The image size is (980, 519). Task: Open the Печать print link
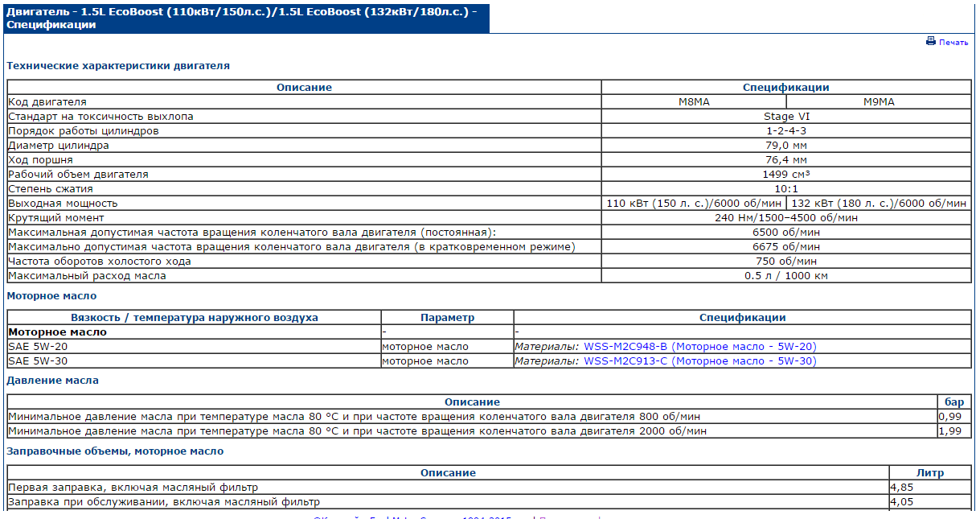point(953,43)
